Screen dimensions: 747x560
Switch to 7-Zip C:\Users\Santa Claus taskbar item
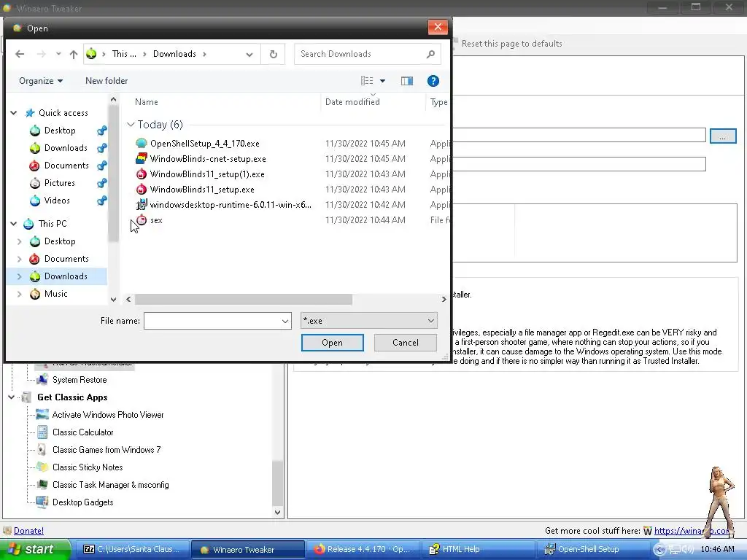[132, 549]
